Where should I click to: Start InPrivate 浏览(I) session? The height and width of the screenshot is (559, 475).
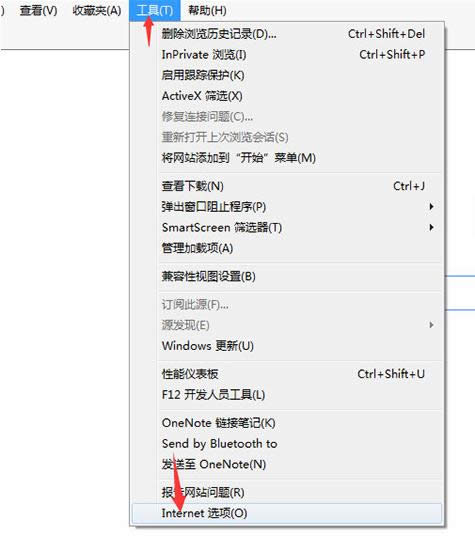tap(287, 55)
